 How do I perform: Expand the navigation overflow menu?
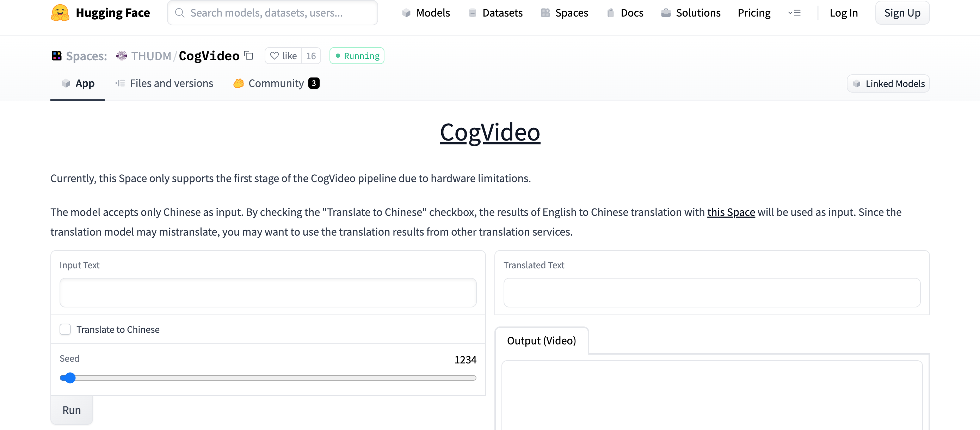pos(794,13)
